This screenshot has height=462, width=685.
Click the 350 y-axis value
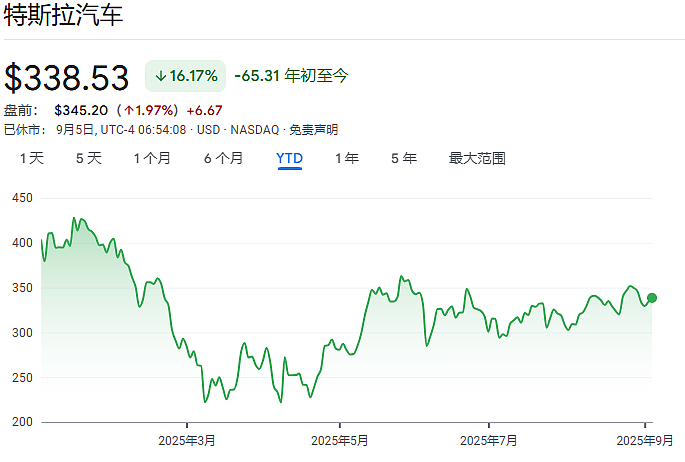(22, 288)
